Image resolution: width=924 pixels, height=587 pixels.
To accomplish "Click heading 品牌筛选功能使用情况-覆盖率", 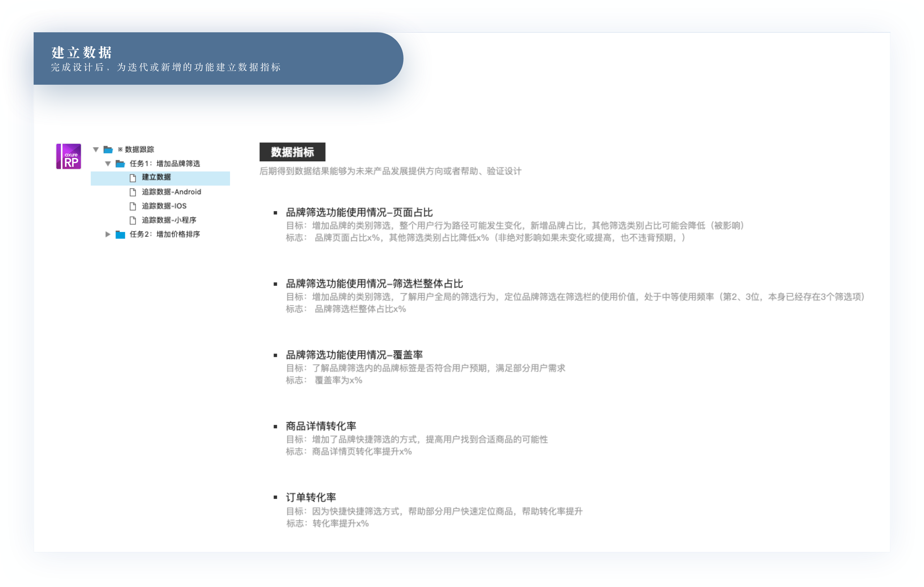I will point(354,355).
